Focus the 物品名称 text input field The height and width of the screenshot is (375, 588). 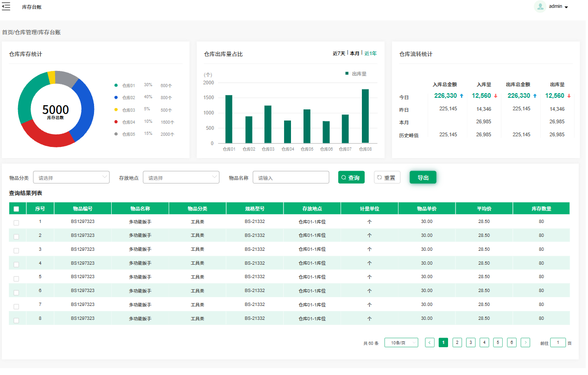point(291,178)
